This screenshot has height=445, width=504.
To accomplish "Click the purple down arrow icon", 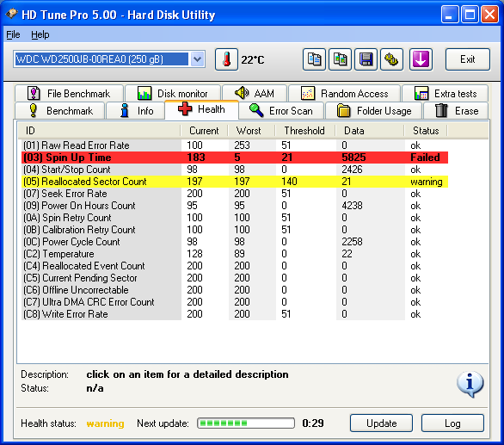I will (x=421, y=59).
